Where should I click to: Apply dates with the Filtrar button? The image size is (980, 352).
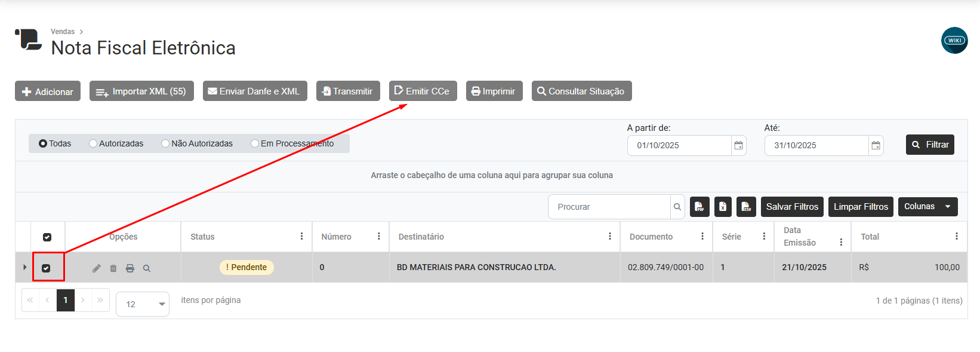coord(930,145)
